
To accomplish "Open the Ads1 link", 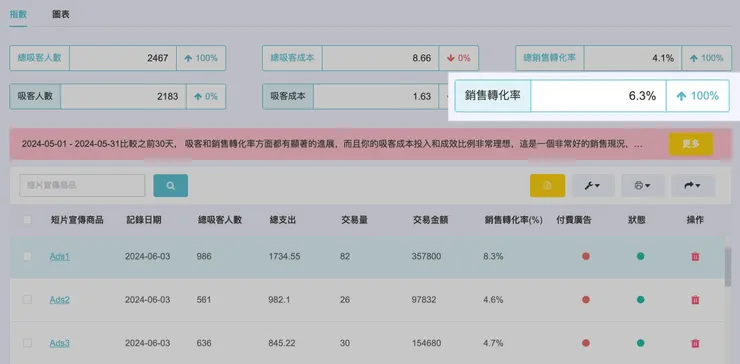I will pyautogui.click(x=59, y=256).
